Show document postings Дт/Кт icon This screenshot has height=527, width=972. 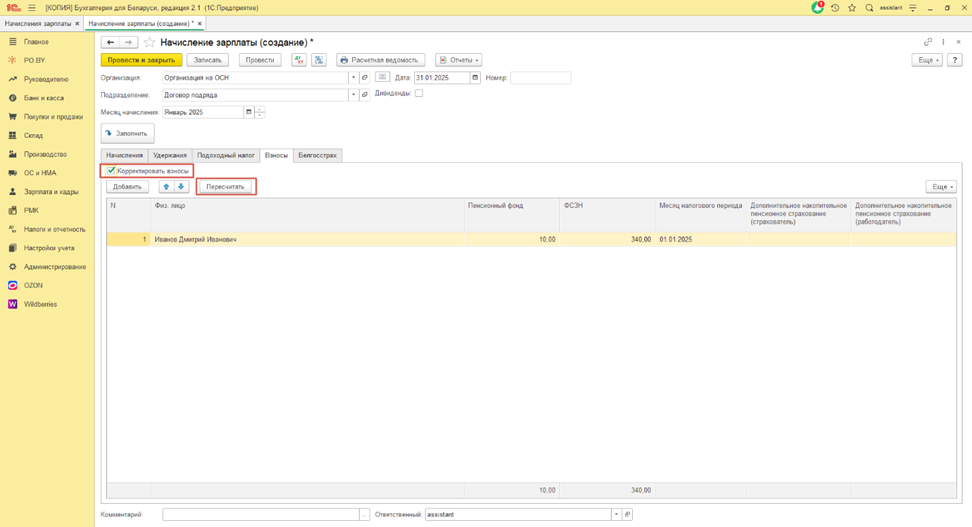299,60
